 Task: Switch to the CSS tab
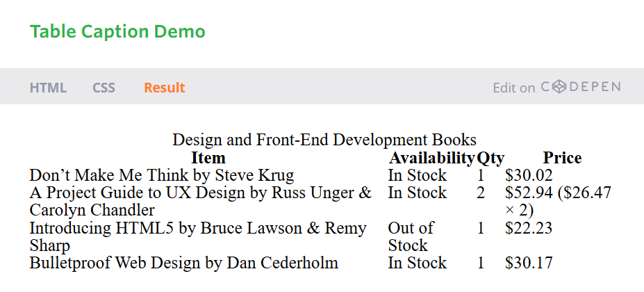coord(104,88)
